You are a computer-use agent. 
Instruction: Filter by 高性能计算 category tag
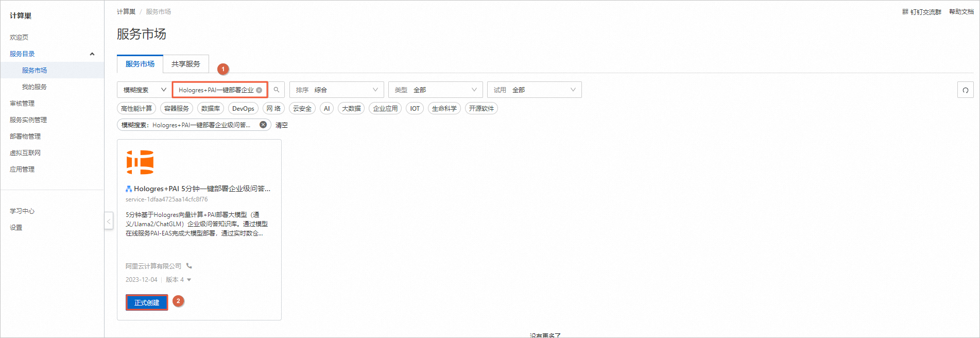click(x=136, y=108)
